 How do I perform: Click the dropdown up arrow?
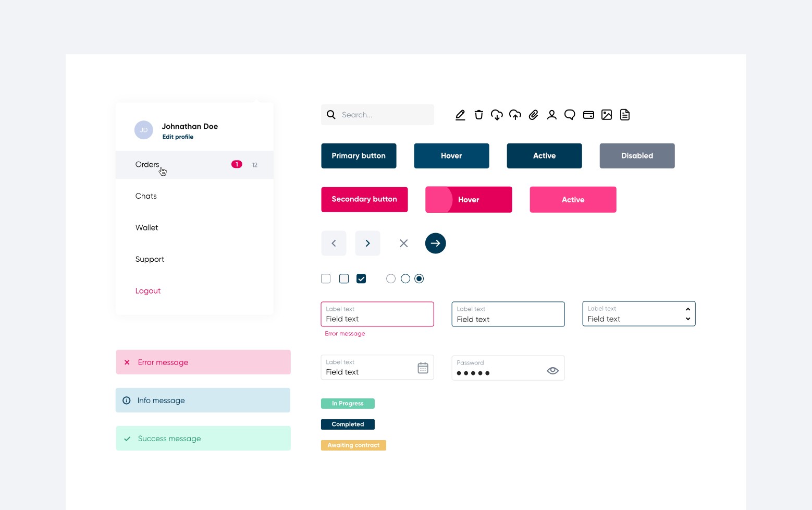688,309
